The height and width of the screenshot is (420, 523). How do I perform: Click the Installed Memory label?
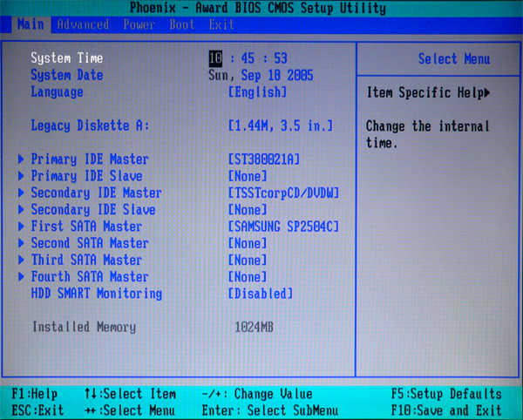click(x=84, y=327)
